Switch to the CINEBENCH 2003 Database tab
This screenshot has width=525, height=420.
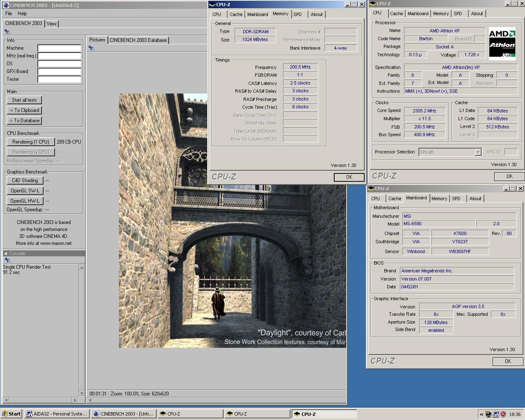click(138, 40)
